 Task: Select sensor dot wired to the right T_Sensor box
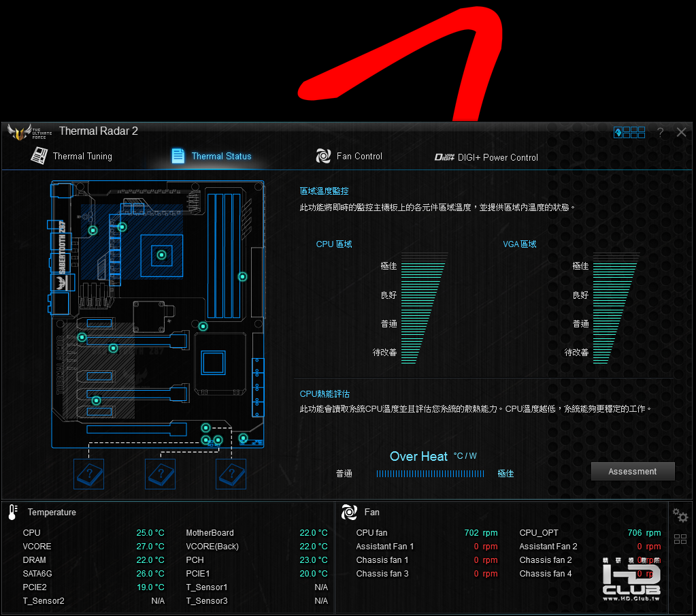[x=205, y=427]
